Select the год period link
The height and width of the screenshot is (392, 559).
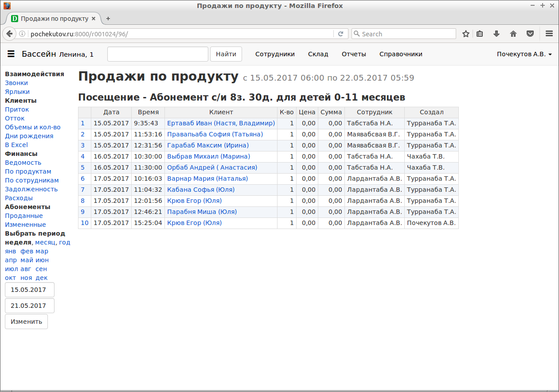[x=65, y=242]
